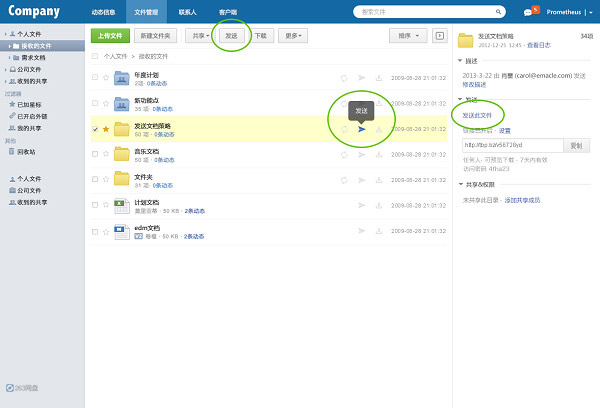Open the 排序 sort dropdown
This screenshot has width=600, height=408.
pyautogui.click(x=407, y=35)
